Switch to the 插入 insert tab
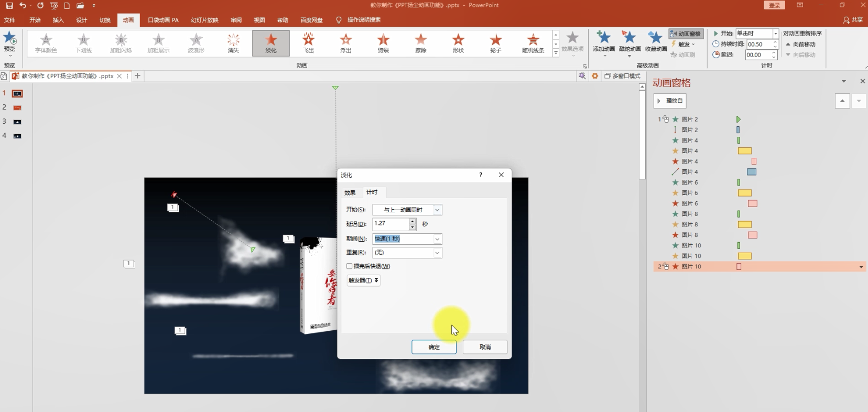 point(58,20)
